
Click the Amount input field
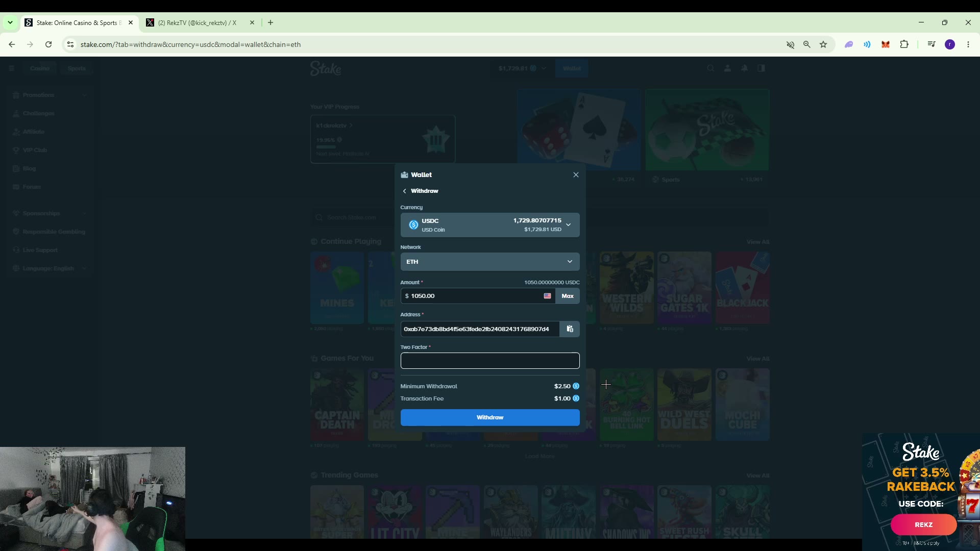pyautogui.click(x=472, y=296)
